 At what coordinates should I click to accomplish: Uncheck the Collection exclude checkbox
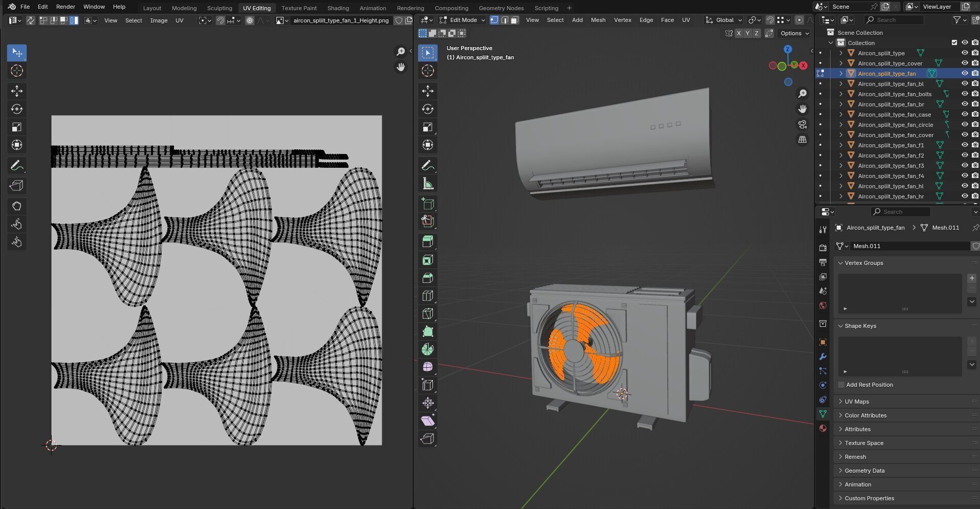954,43
